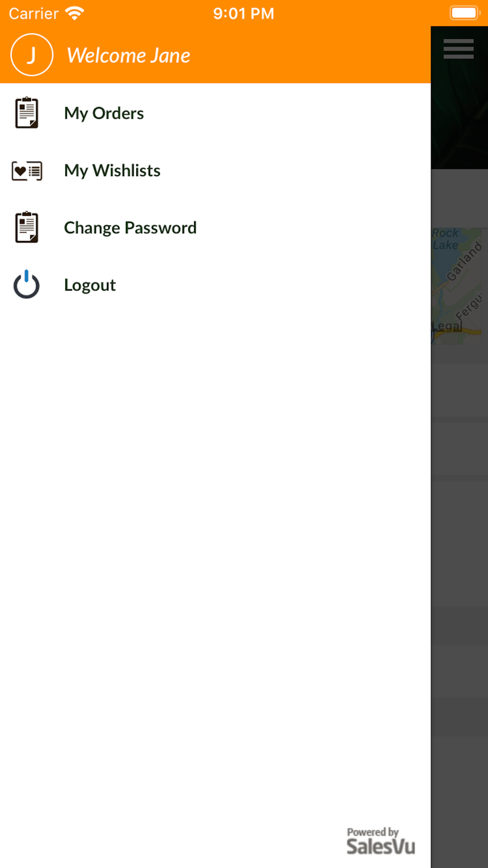488x868 pixels.
Task: Tap the Wi-Fi status icon
Action: click(x=75, y=13)
